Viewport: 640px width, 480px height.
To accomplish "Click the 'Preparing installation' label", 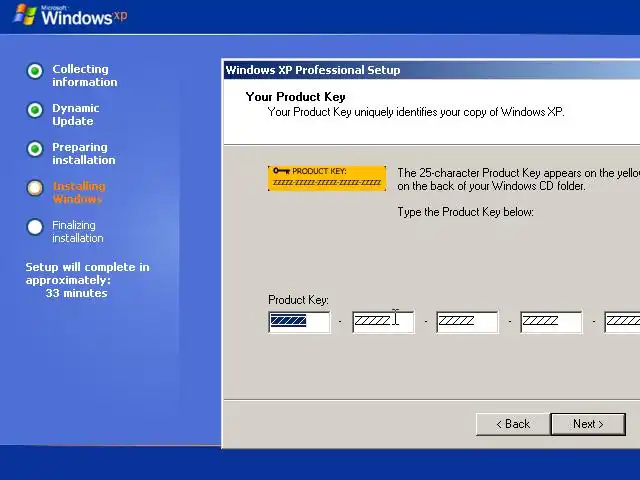I will click(x=84, y=153).
